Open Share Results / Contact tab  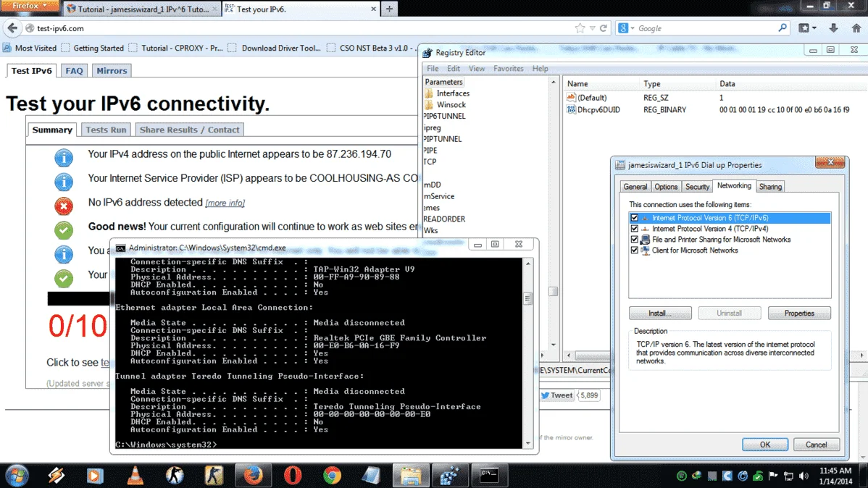click(189, 130)
